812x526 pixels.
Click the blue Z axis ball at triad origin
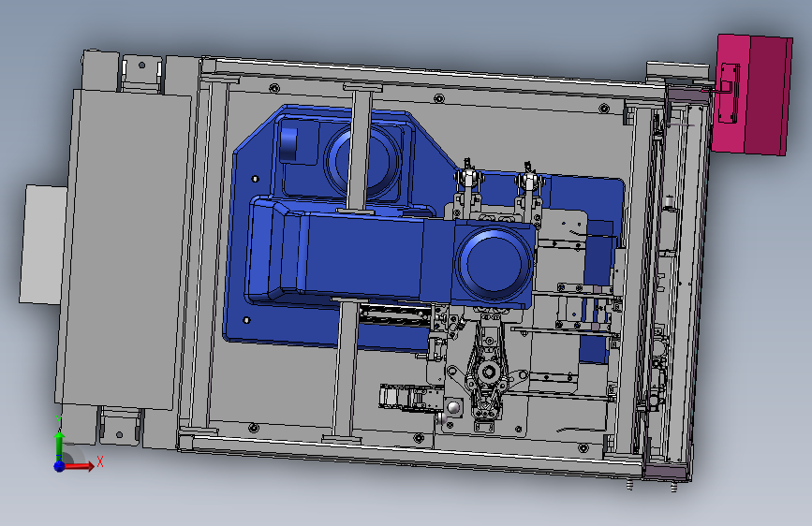point(60,466)
